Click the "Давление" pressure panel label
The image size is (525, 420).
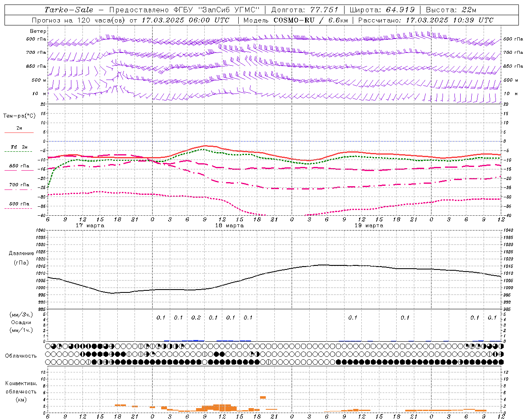click(21, 253)
